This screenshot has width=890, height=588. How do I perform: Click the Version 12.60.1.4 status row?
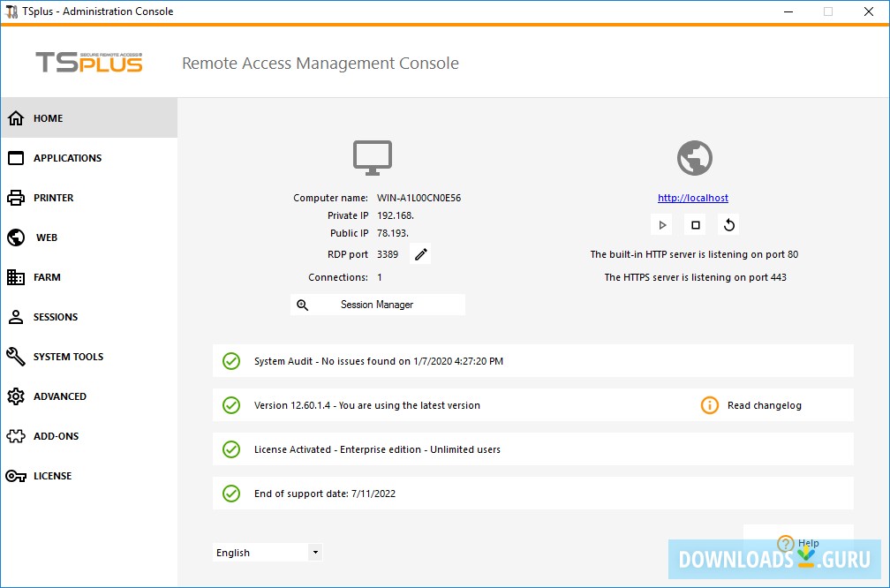(533, 405)
